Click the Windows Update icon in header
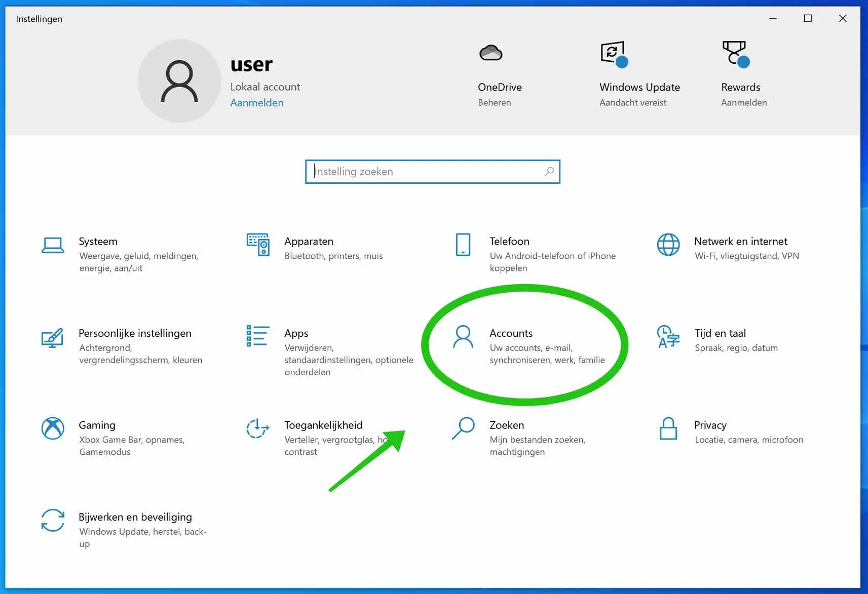868x594 pixels. pyautogui.click(x=614, y=54)
